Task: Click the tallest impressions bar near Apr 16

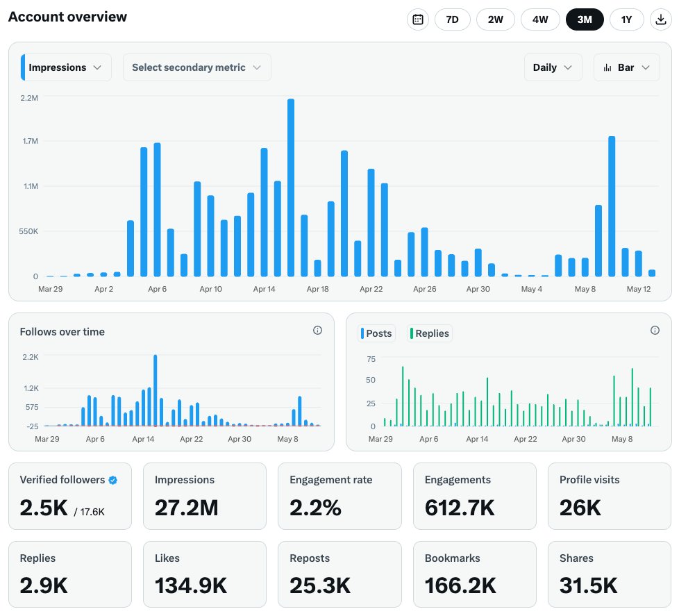Action: [x=291, y=188]
